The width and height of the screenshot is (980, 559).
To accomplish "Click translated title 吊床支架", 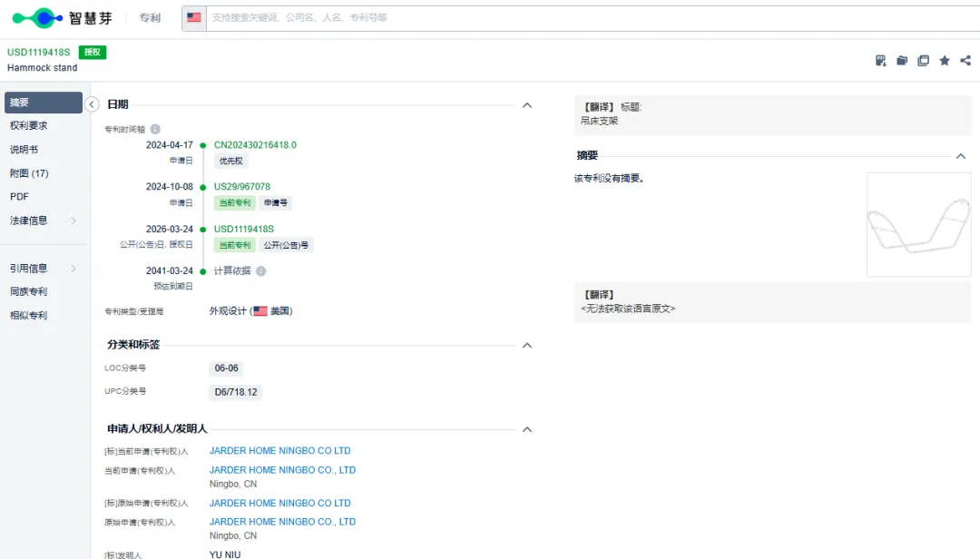I will pos(600,122).
